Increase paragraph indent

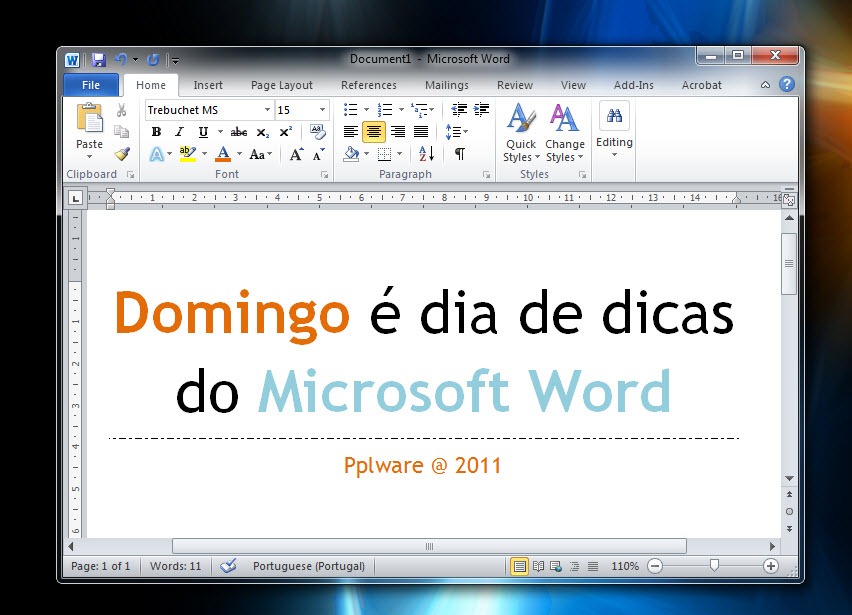(481, 110)
